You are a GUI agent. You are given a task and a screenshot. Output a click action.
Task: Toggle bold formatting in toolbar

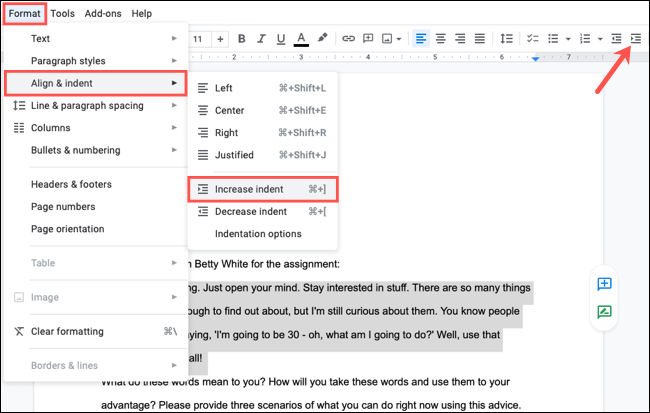[241, 39]
